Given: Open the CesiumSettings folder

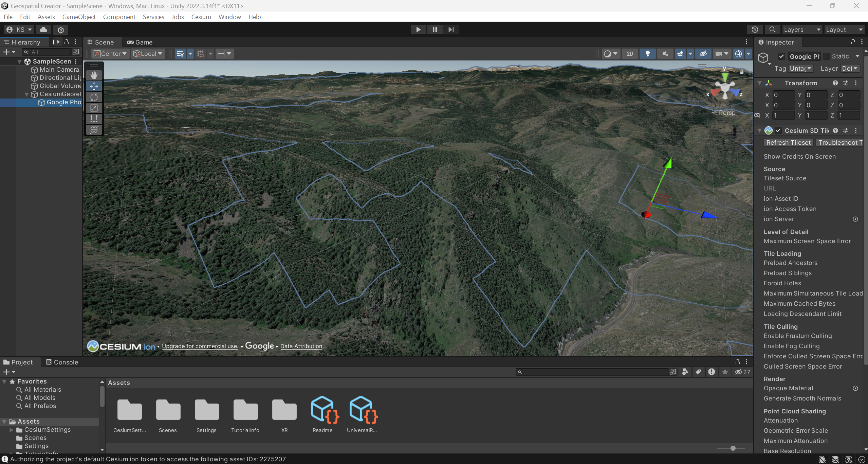Looking at the screenshot, I should click(x=130, y=414).
